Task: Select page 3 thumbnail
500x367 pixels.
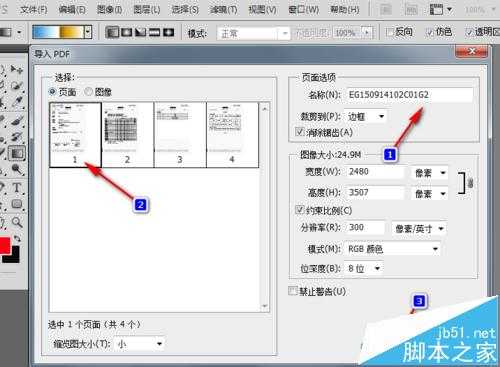Action: [x=180, y=135]
